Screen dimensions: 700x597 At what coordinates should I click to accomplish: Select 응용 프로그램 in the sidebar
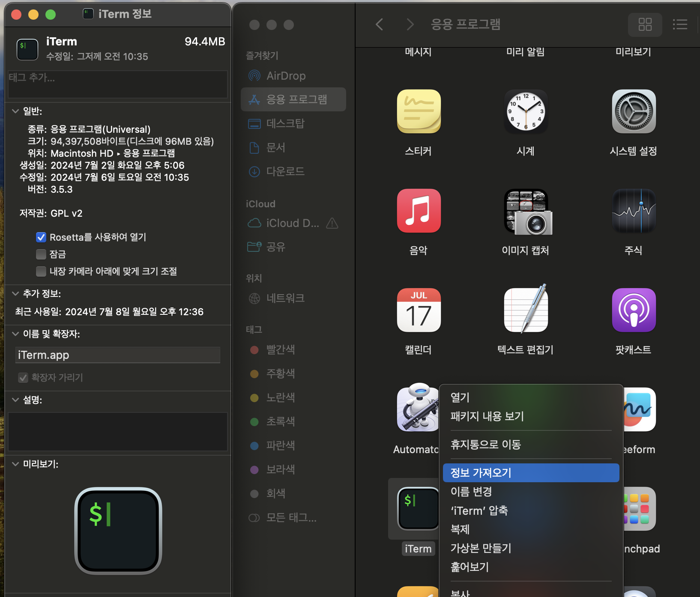[294, 100]
